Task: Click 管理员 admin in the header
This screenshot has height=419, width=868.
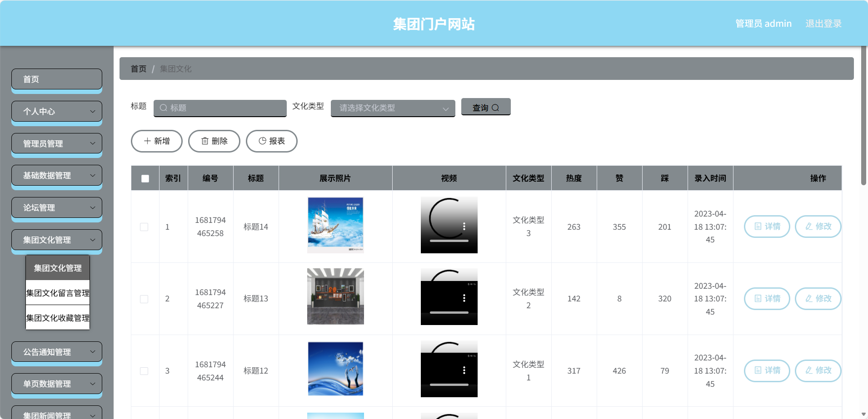Action: click(763, 24)
